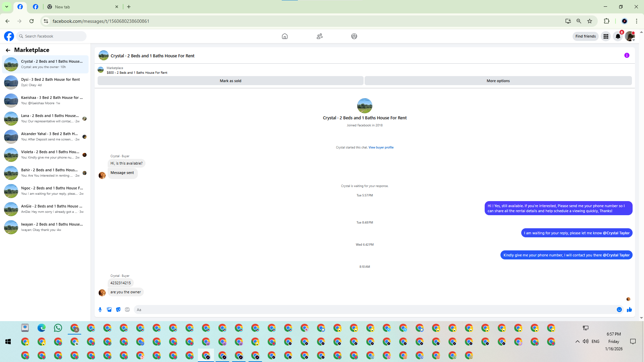644x362 pixels.
Task: Show hidden system tray icons
Action: pos(577,342)
